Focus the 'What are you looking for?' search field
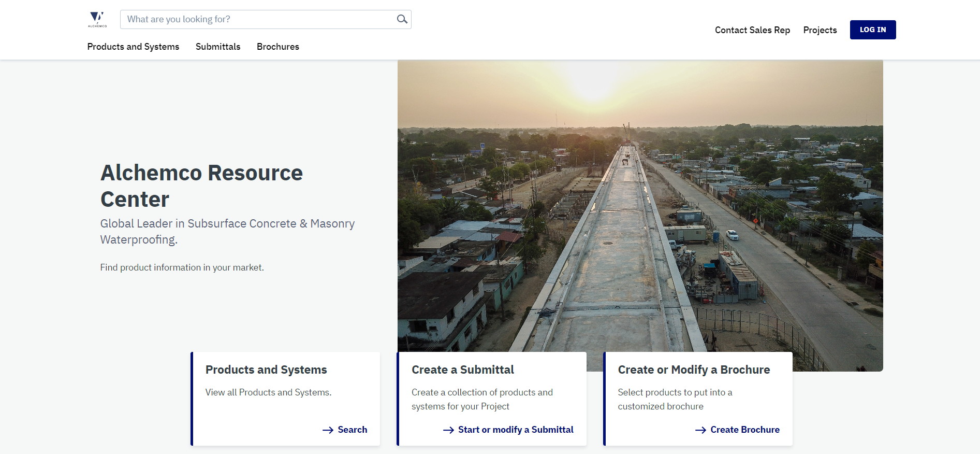 pos(259,19)
